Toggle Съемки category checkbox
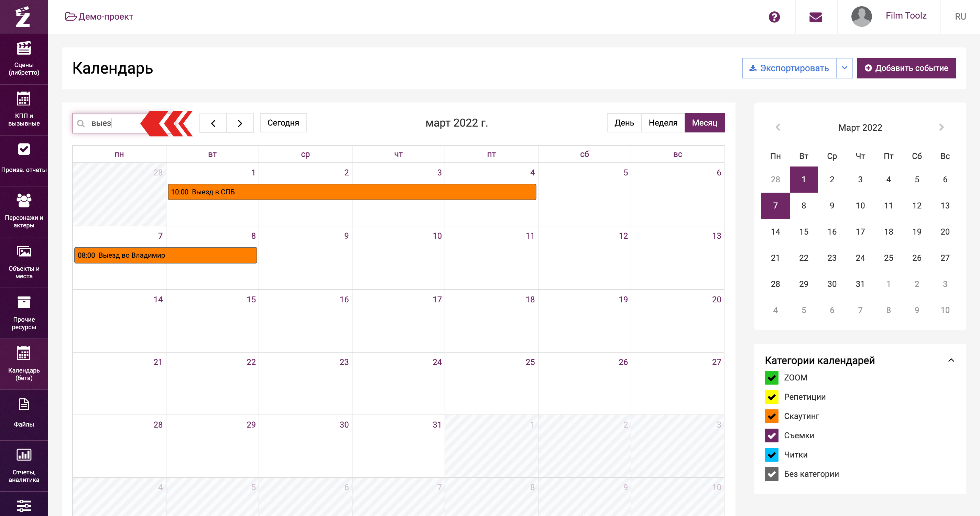The image size is (980, 516). click(x=772, y=435)
